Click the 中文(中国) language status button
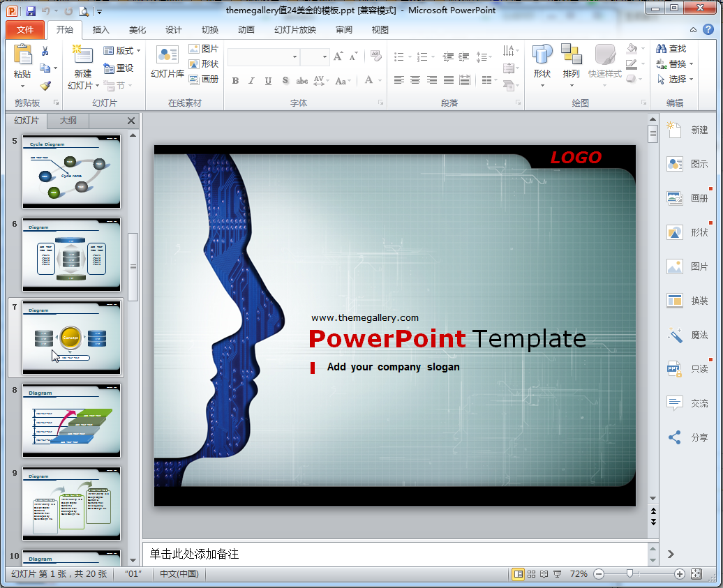The image size is (723, 588). coord(179,574)
